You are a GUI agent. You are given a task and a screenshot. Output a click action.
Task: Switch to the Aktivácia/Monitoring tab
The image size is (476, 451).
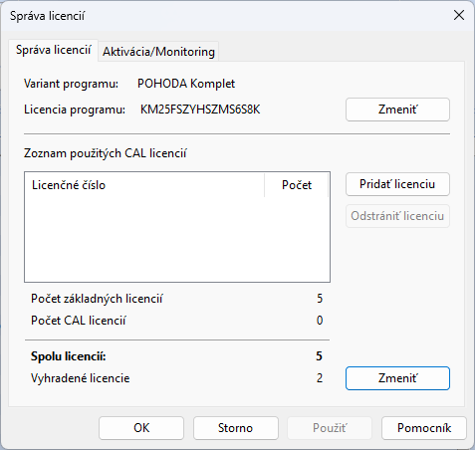pyautogui.click(x=158, y=52)
